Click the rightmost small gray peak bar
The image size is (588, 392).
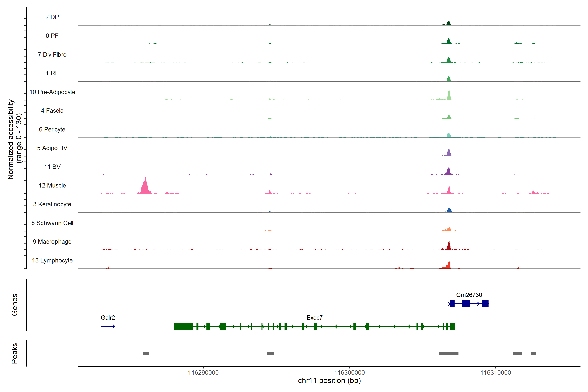tap(533, 353)
